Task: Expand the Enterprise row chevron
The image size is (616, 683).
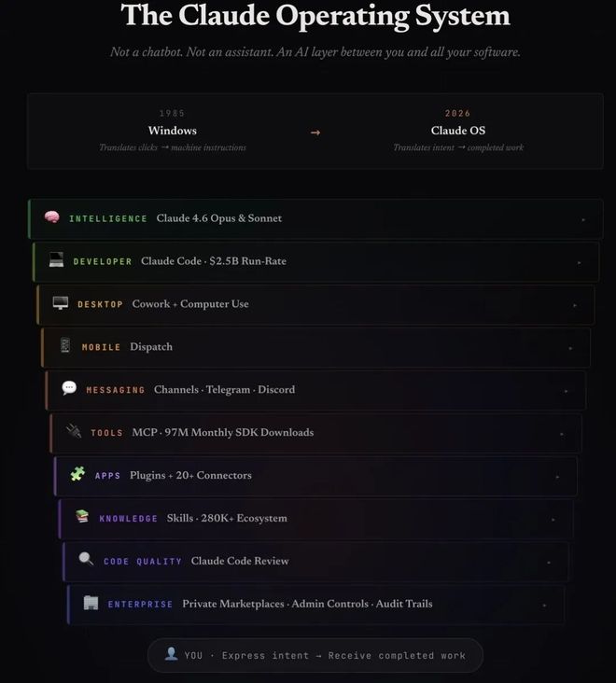Action: (x=544, y=605)
